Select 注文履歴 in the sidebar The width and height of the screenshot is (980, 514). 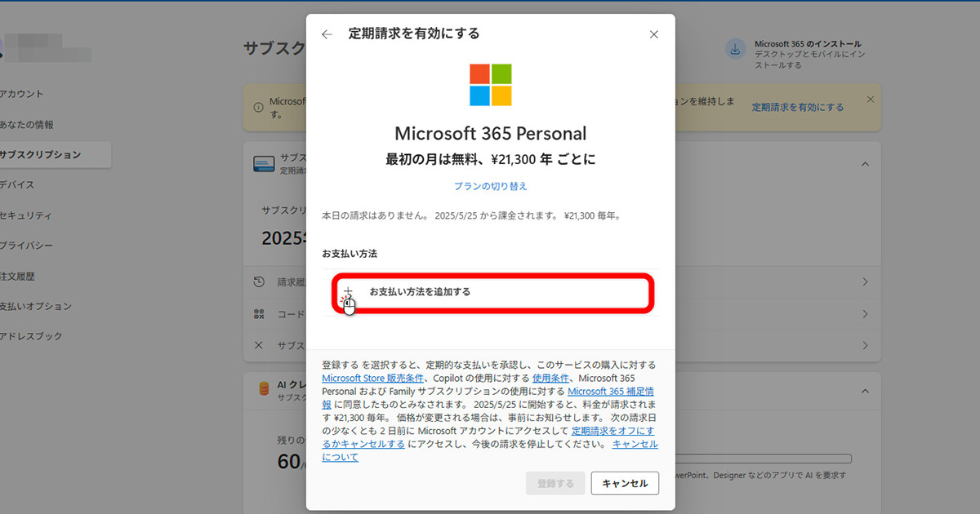(x=17, y=277)
